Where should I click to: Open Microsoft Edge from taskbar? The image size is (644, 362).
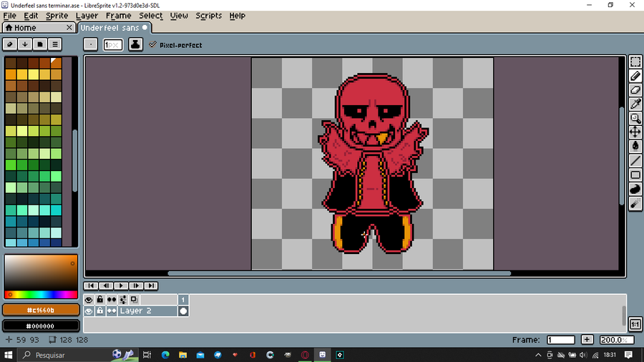point(165,355)
